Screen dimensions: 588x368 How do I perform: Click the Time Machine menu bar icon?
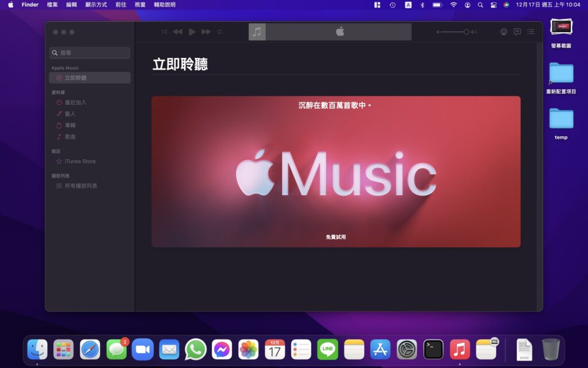[x=393, y=5]
